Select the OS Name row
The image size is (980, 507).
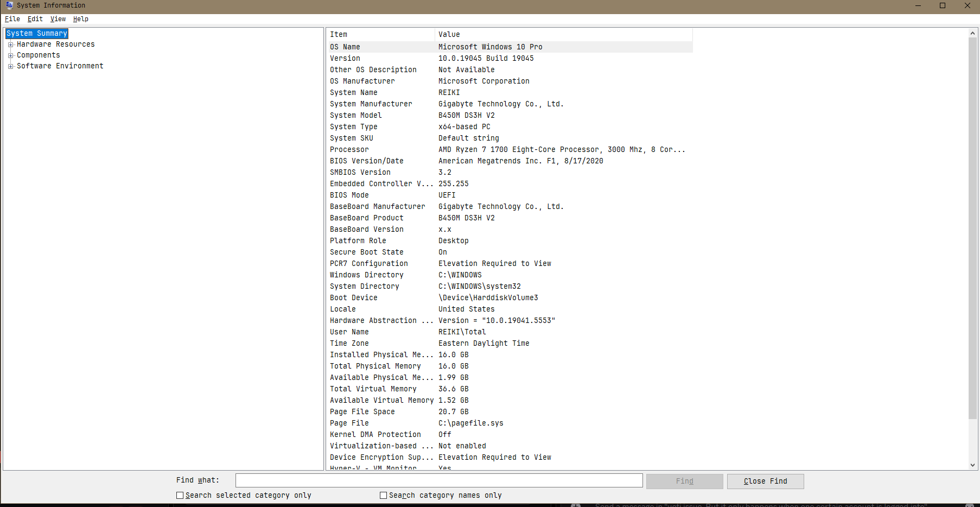coord(510,47)
